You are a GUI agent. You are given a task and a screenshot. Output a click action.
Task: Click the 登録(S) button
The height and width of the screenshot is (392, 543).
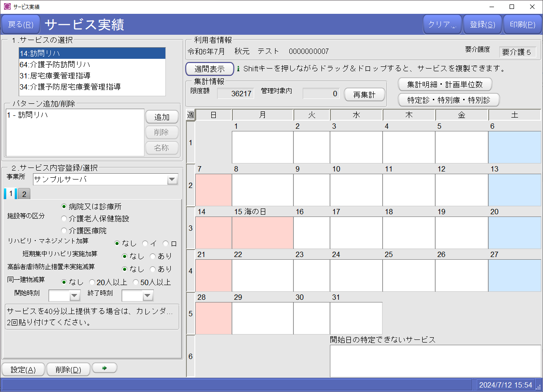(x=482, y=24)
